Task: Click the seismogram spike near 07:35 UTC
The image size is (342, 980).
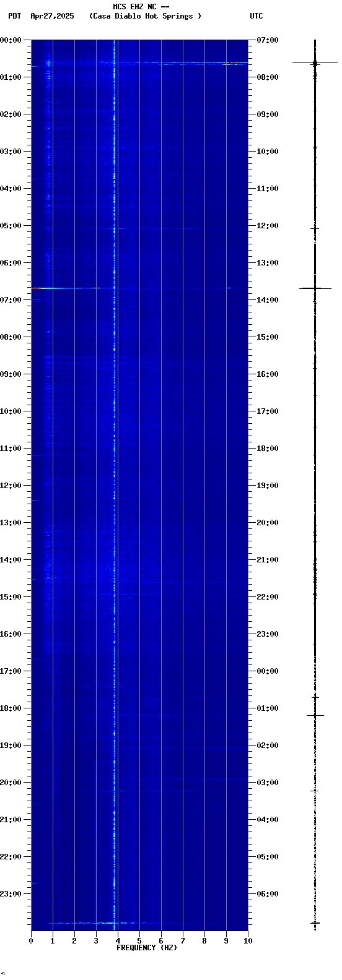Action: pos(315,62)
